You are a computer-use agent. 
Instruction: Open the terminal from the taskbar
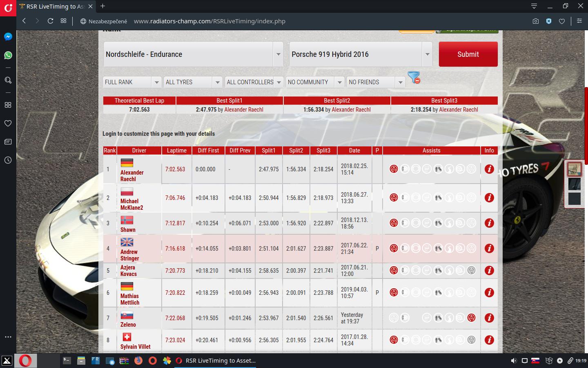point(67,361)
